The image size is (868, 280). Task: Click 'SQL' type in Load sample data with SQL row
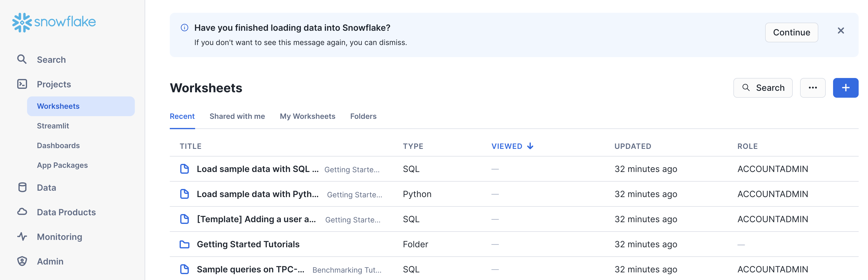tap(411, 169)
